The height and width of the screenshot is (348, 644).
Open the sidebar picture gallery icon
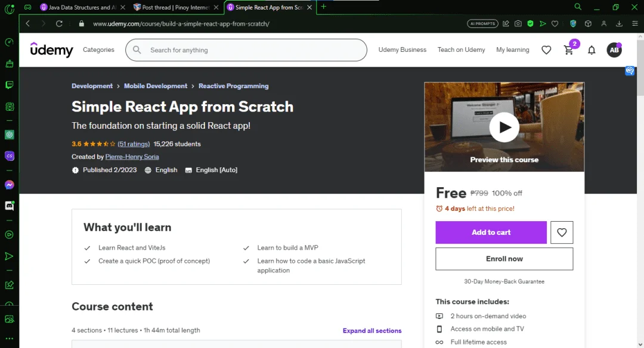point(9,319)
